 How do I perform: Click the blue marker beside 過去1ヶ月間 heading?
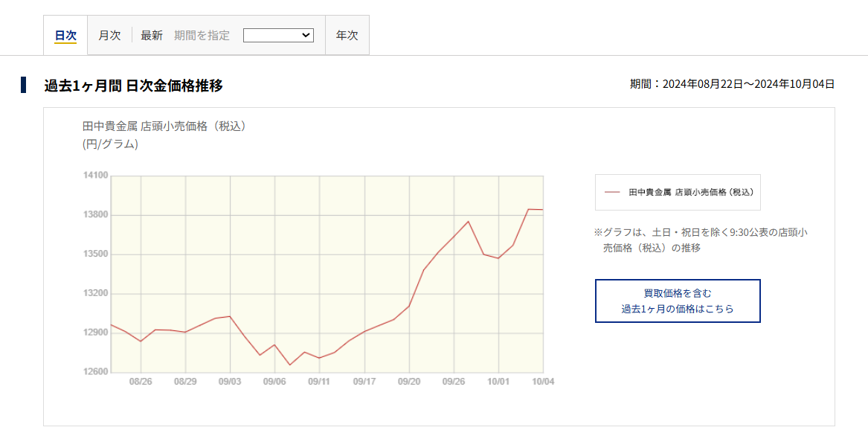[24, 85]
